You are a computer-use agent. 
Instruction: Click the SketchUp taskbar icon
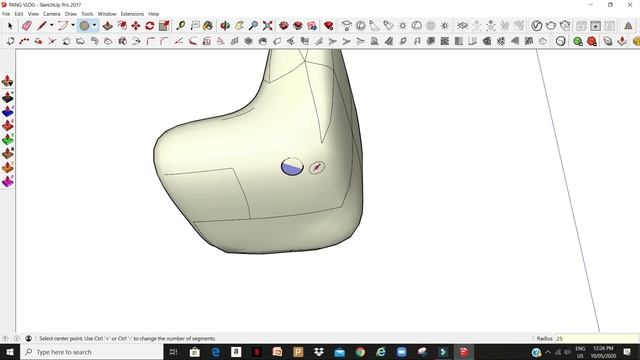tap(463, 352)
